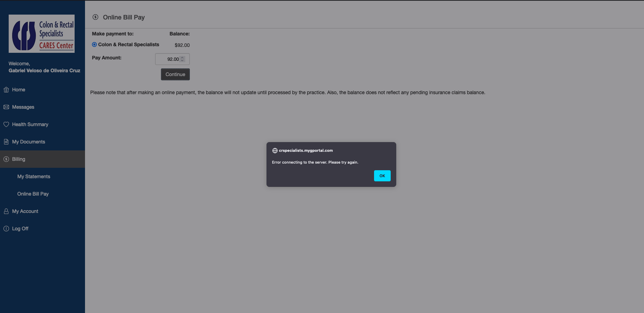Collapse the Billing menu section

coord(42,159)
